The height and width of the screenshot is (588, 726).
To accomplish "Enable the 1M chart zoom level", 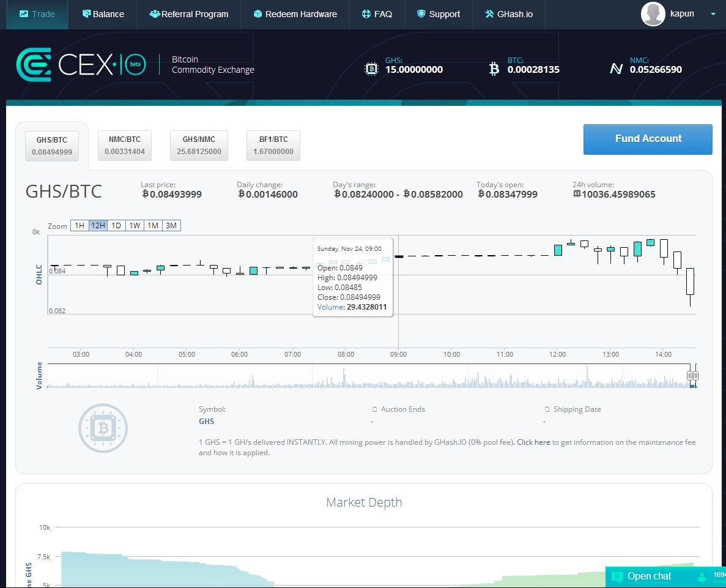I will [x=152, y=225].
